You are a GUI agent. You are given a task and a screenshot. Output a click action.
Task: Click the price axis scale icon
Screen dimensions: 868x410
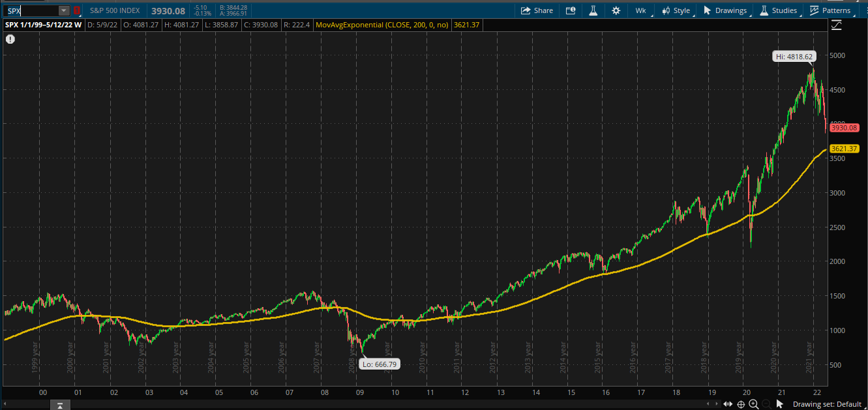[x=837, y=25]
